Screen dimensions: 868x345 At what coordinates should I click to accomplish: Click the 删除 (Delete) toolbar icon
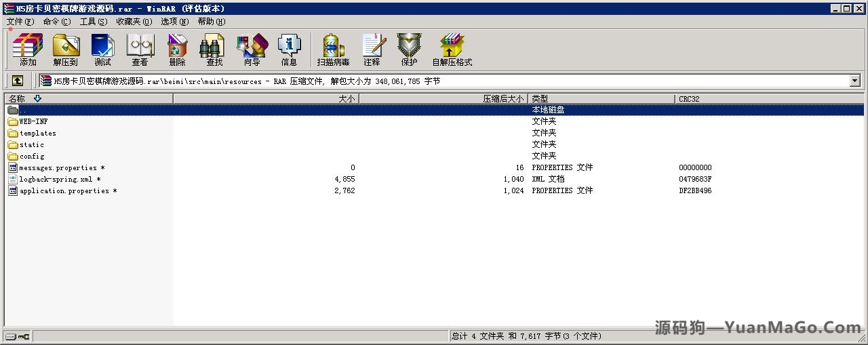tap(177, 49)
